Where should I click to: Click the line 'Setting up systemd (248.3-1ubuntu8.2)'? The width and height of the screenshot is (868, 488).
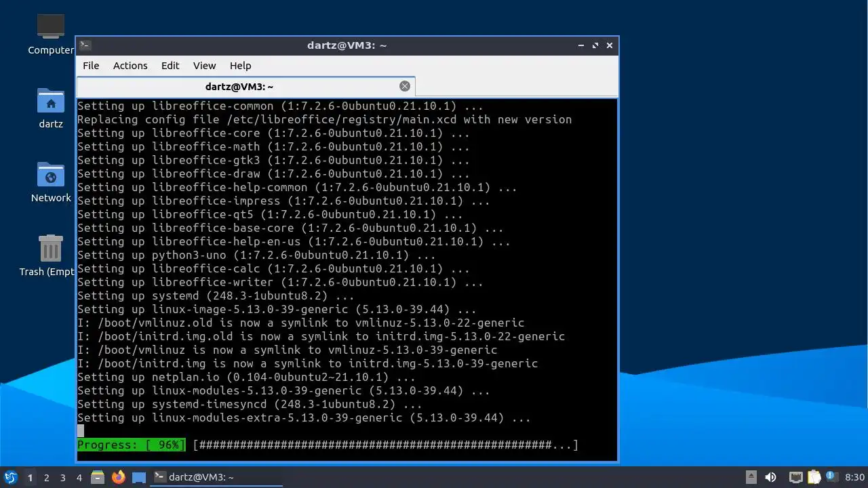tap(216, 296)
